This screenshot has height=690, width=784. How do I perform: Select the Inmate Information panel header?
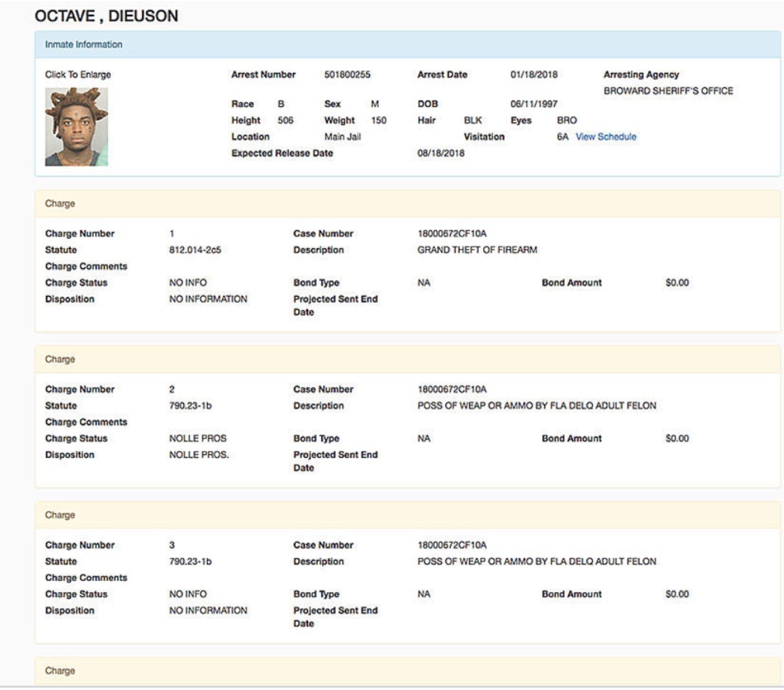pyautogui.click(x=407, y=44)
